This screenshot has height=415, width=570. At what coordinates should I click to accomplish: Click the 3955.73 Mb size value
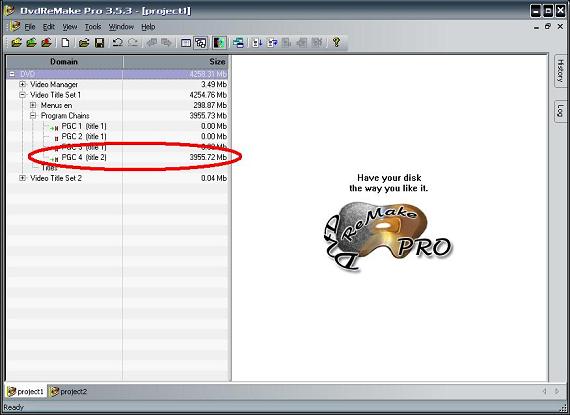208,116
